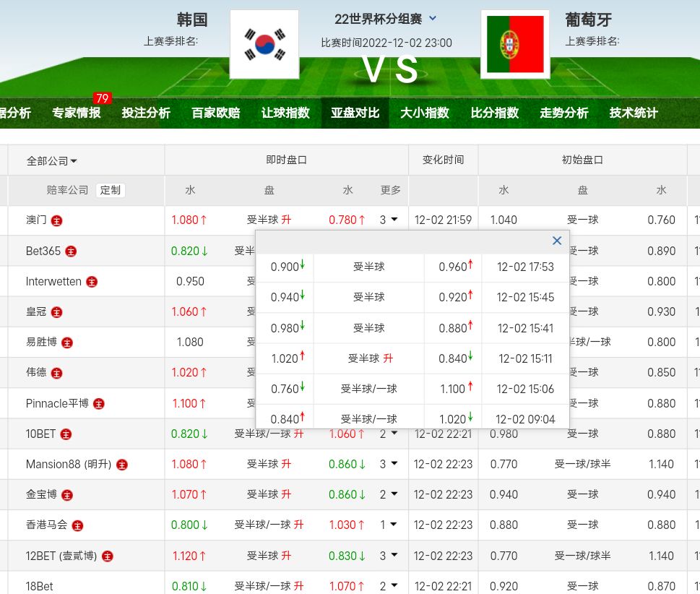This screenshot has width=700, height=594.
Task: Select the 技术统计 tab
Action: 634,113
